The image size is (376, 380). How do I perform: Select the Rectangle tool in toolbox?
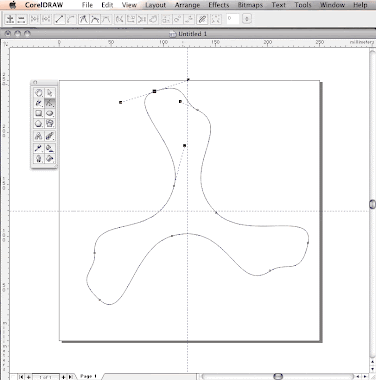point(39,113)
